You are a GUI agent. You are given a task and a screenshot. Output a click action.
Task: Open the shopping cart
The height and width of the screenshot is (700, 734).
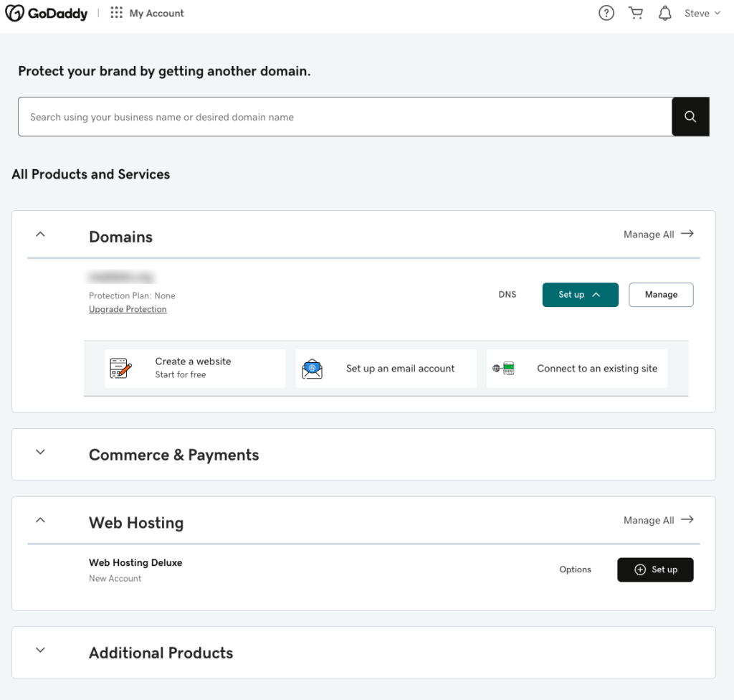point(636,13)
